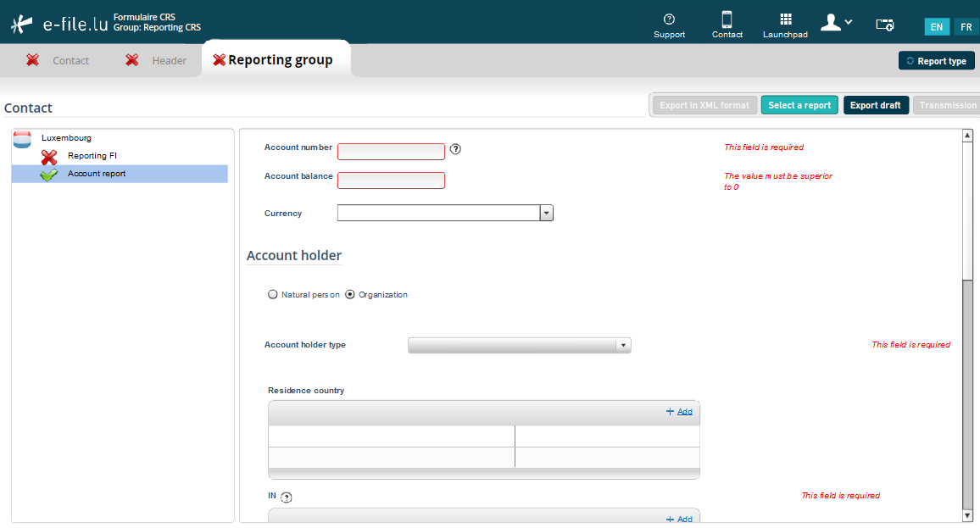The height and width of the screenshot is (528, 980).
Task: Click the vertical scrollbar thumb
Action: coord(967,210)
